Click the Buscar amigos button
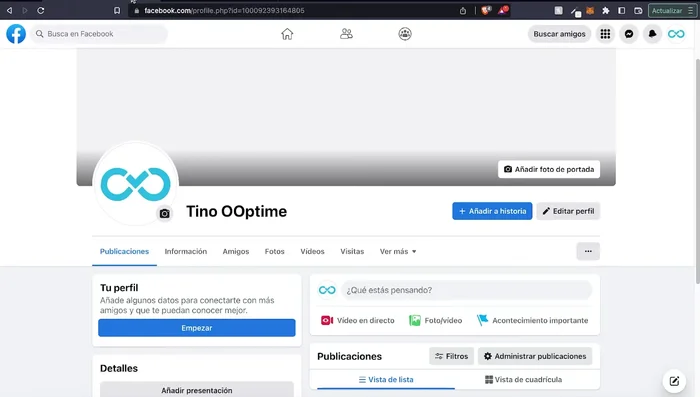 [559, 34]
